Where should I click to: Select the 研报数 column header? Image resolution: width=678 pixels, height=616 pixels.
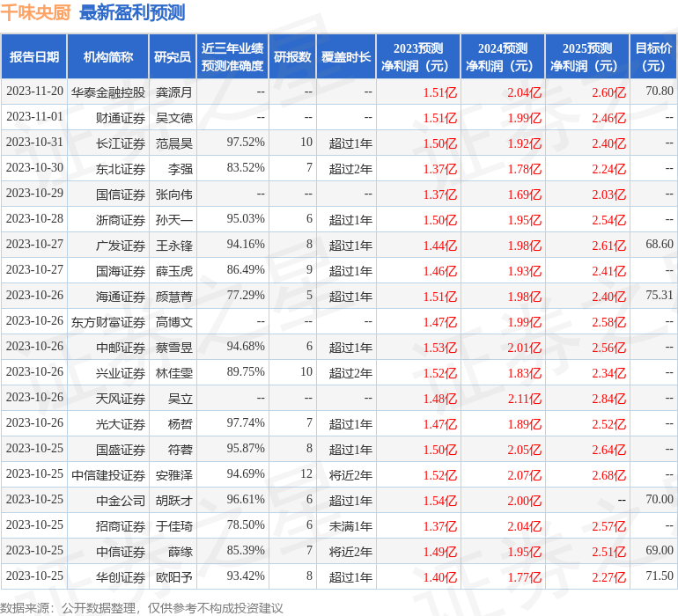click(x=292, y=56)
